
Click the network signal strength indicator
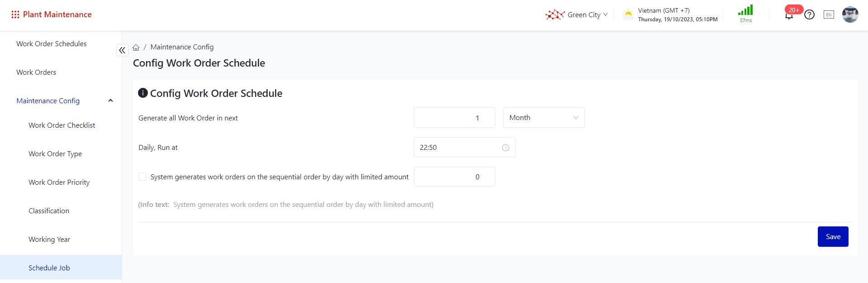[x=745, y=11]
